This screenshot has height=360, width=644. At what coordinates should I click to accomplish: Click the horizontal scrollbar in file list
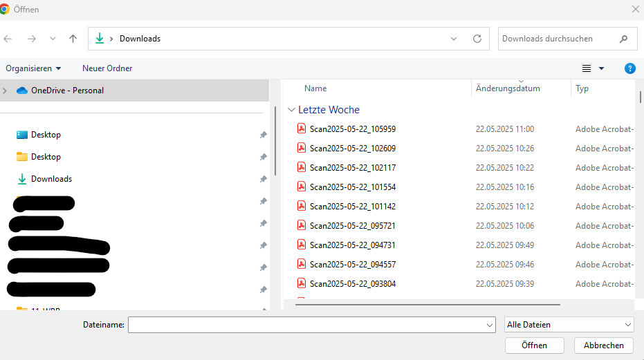(427, 304)
